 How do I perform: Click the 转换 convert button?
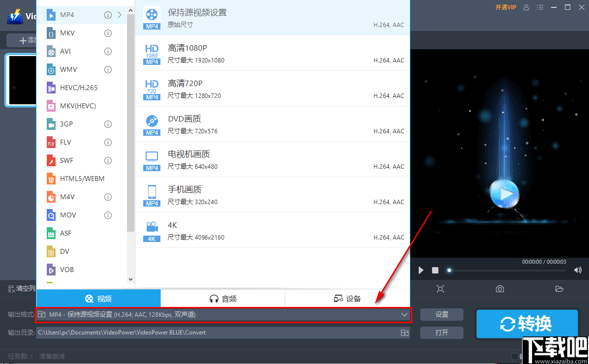[x=527, y=324]
